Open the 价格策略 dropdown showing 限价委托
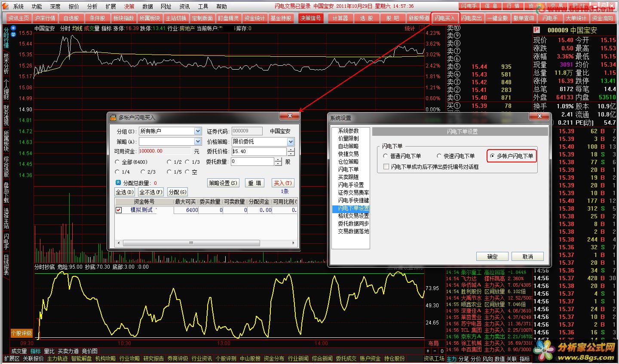The image size is (619, 364). pos(291,141)
